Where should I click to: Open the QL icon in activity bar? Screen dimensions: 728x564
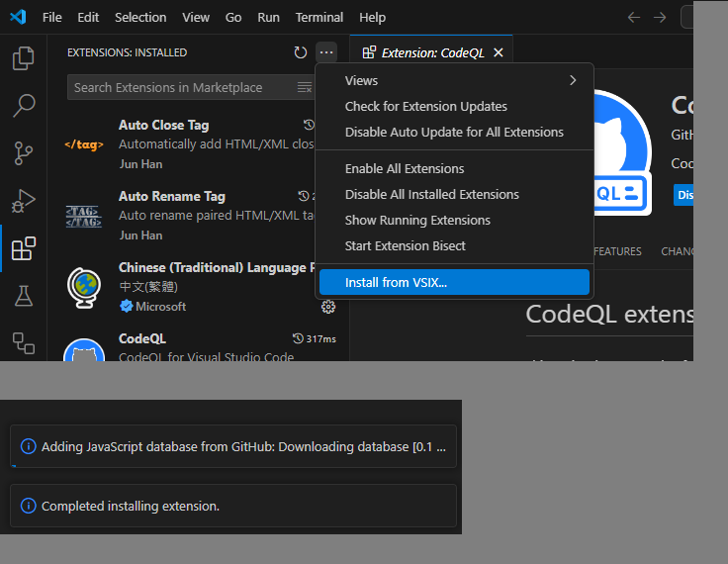[23, 343]
